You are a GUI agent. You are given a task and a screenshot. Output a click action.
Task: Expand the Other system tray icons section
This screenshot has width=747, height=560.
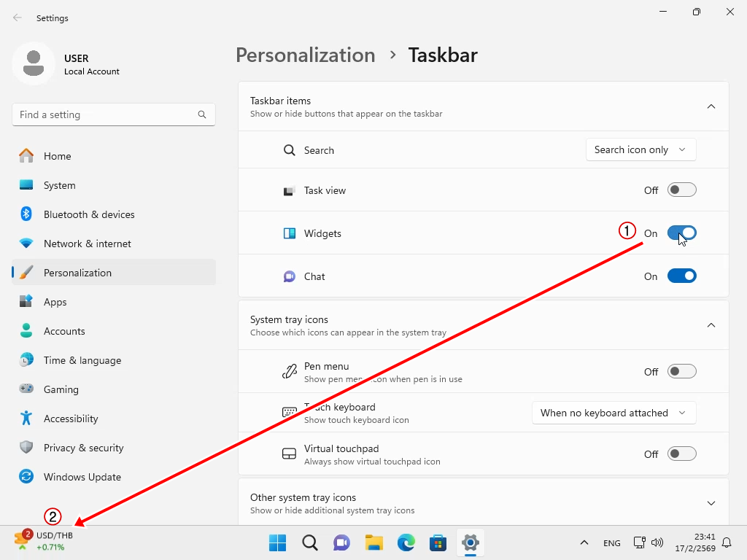click(x=711, y=503)
